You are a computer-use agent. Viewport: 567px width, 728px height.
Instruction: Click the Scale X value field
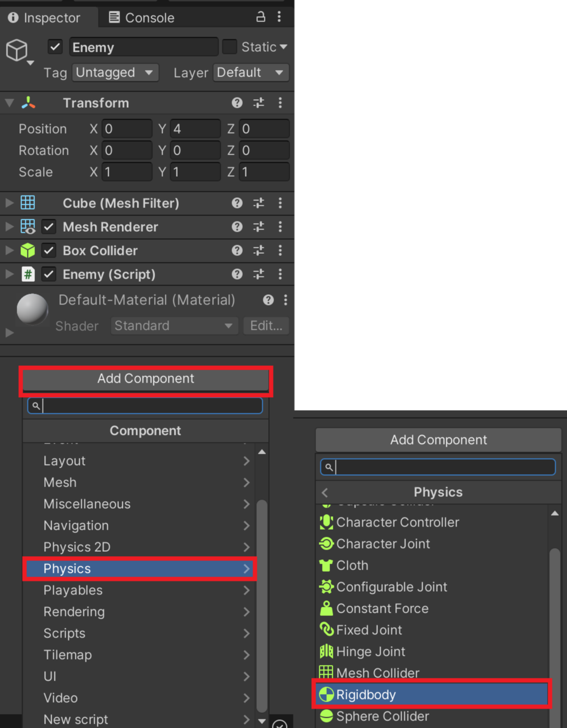tap(127, 172)
